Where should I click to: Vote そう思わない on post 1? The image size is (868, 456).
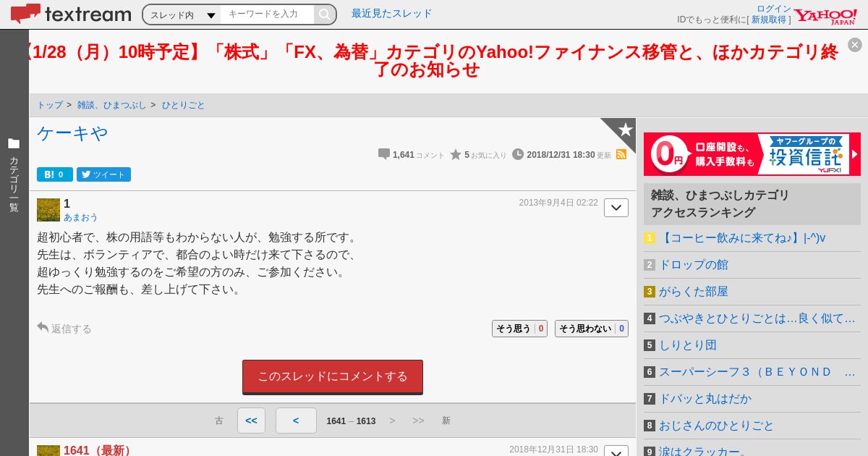[592, 329]
